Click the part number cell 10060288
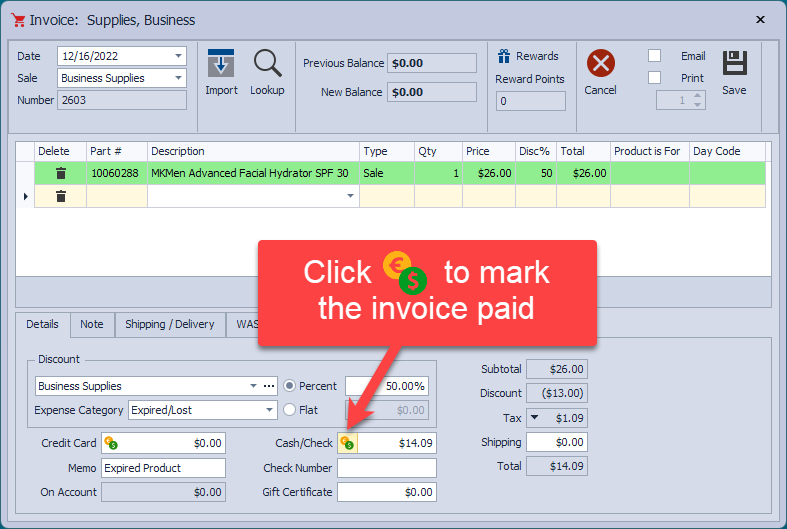 (x=116, y=173)
